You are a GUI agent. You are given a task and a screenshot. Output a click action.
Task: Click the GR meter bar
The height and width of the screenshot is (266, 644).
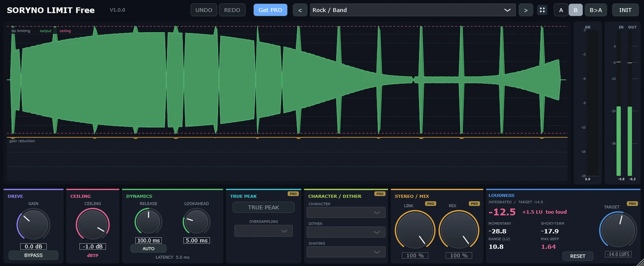[x=592, y=103]
